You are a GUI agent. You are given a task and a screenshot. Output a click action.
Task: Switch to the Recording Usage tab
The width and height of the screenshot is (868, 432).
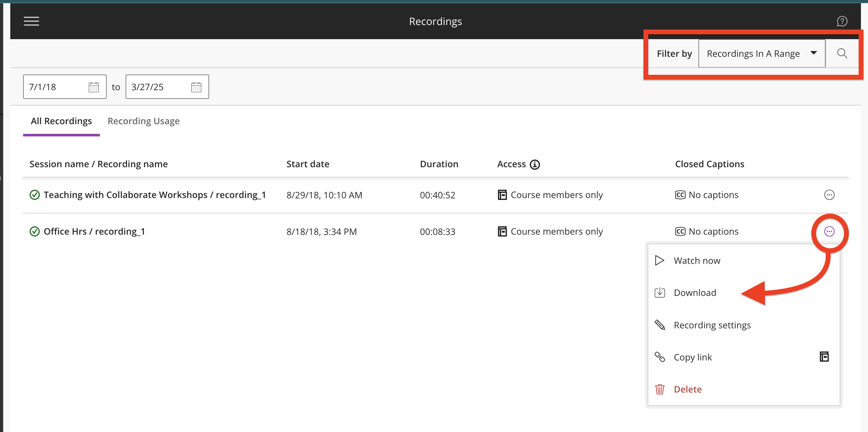(x=144, y=121)
